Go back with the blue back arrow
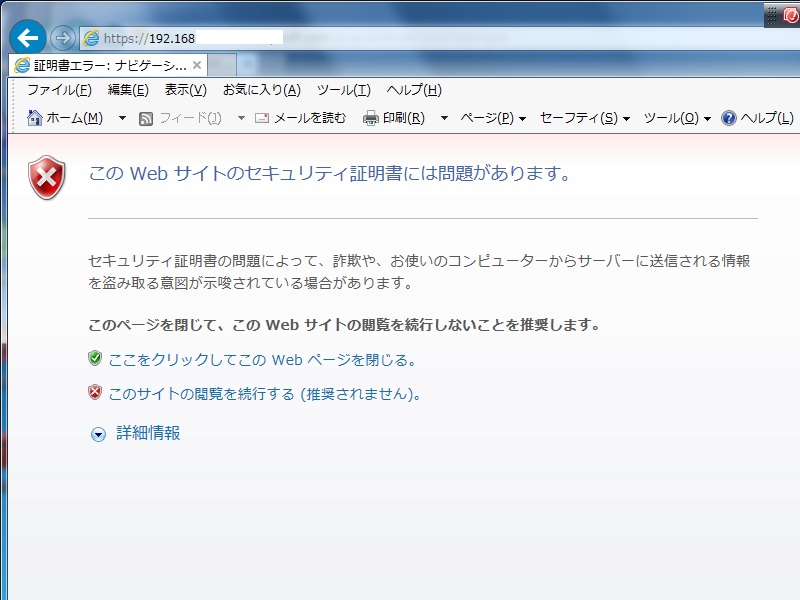Image resolution: width=800 pixels, height=600 pixels. (28, 37)
